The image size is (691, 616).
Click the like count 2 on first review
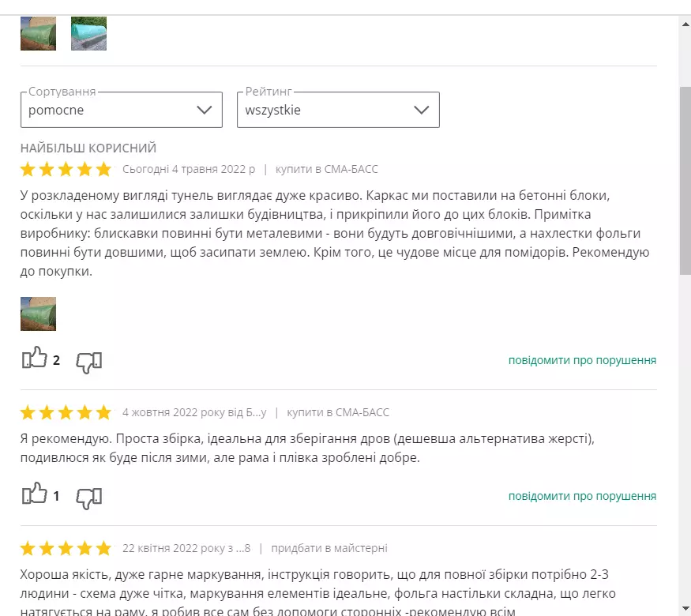pos(56,360)
